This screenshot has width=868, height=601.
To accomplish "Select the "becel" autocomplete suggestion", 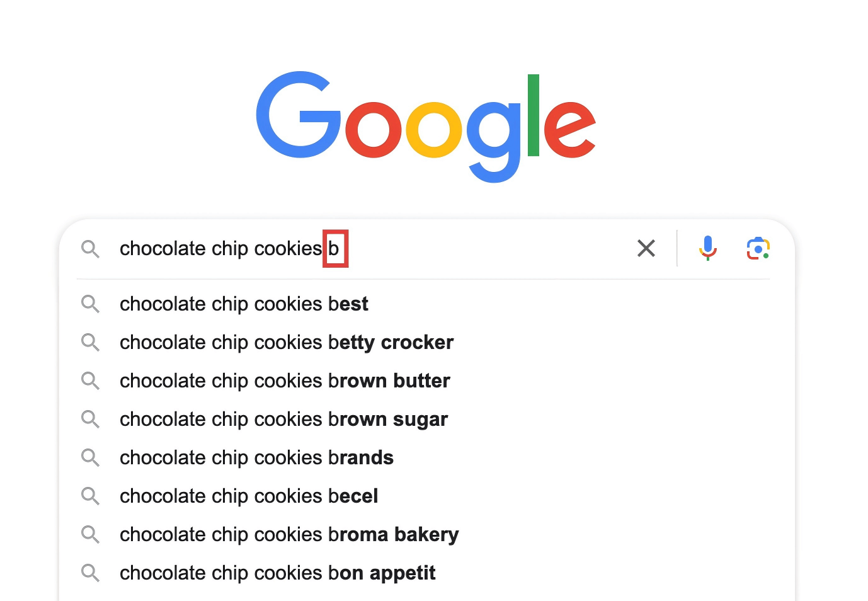I will pyautogui.click(x=249, y=496).
